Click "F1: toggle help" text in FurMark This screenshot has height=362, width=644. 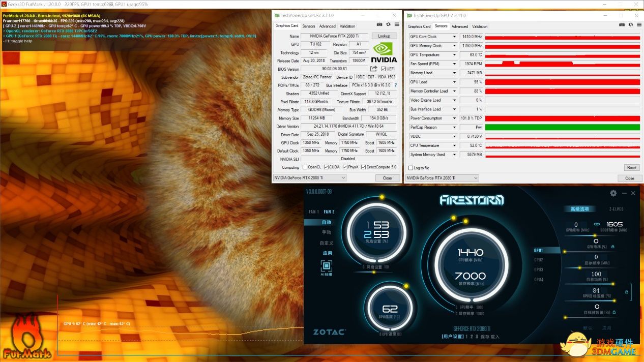[18, 41]
